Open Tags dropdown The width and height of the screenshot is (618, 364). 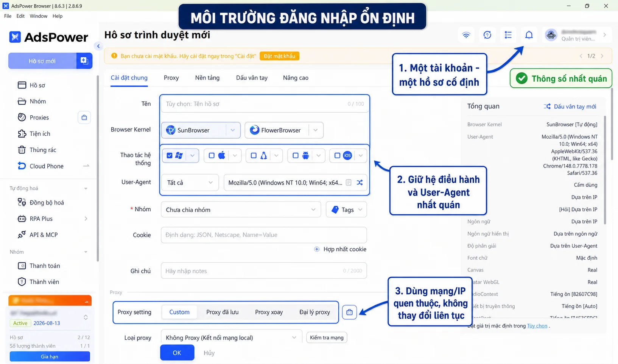click(346, 209)
